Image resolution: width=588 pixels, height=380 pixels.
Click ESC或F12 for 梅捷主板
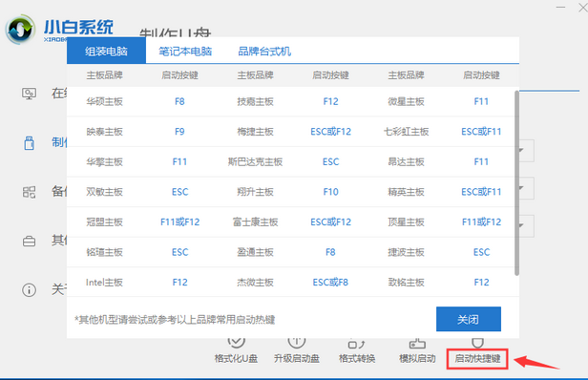click(330, 132)
